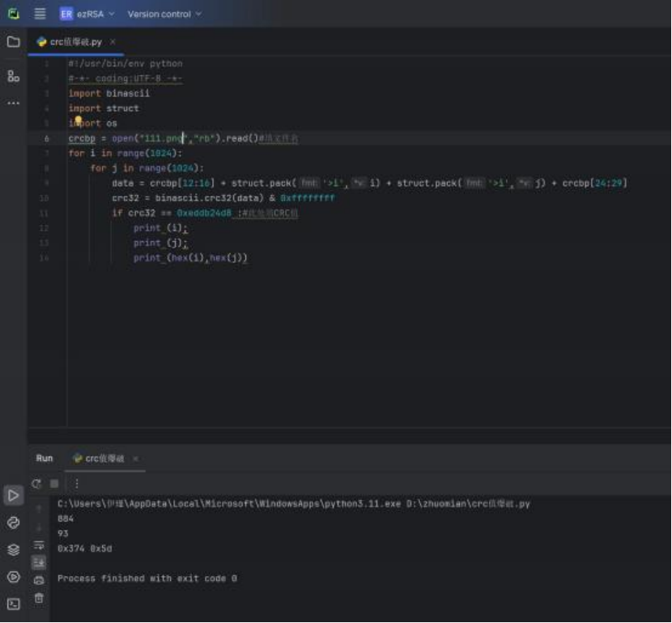
Task: Toggle scroll to end of console
Action: pos(39,562)
